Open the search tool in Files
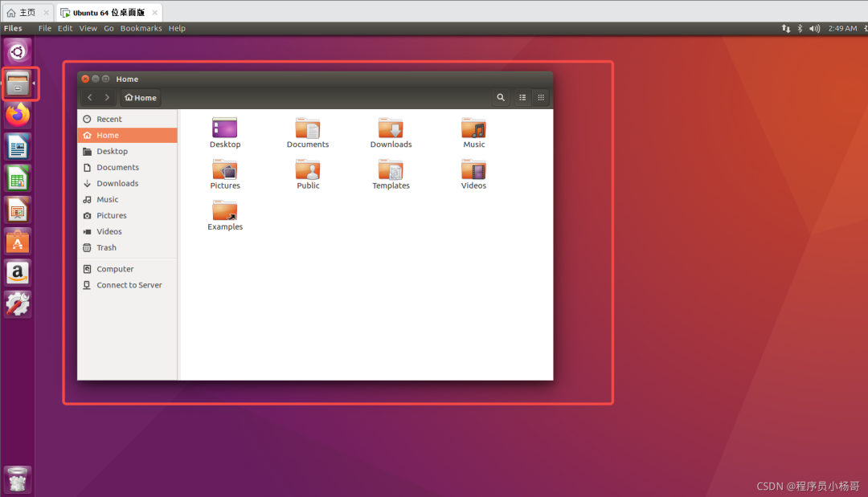This screenshot has width=868, height=497. [x=501, y=97]
